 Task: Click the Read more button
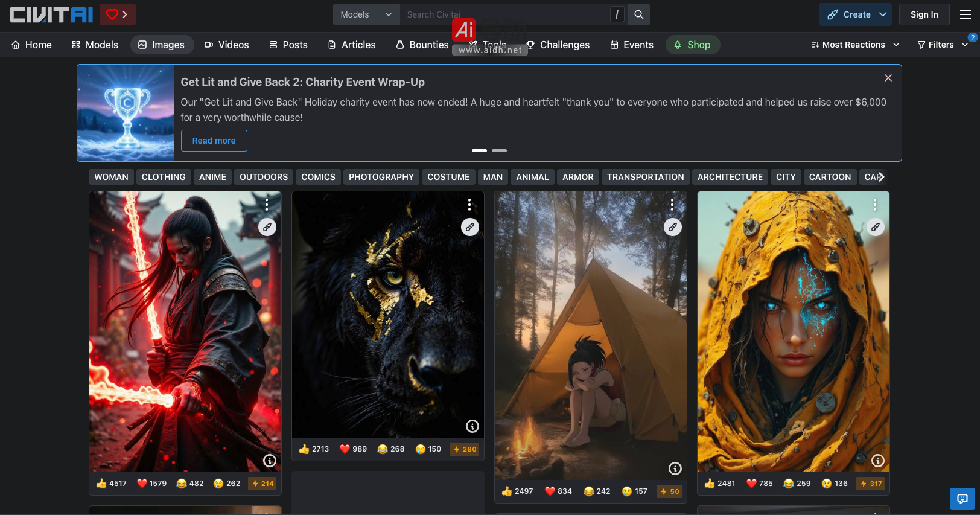[214, 141]
